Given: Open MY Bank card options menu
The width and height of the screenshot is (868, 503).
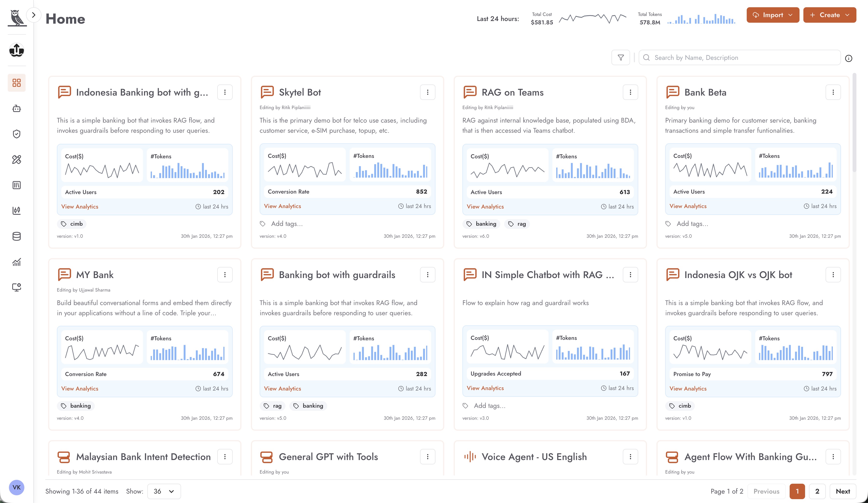Looking at the screenshot, I should (x=225, y=274).
